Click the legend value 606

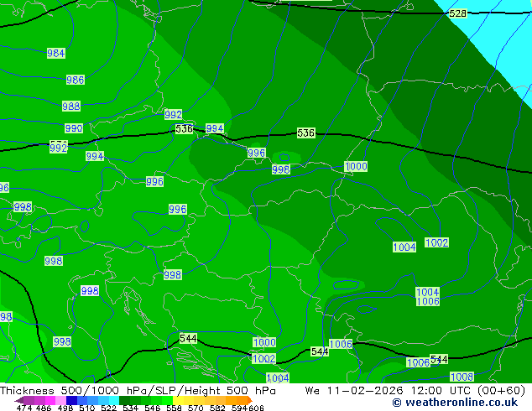click(256, 408)
